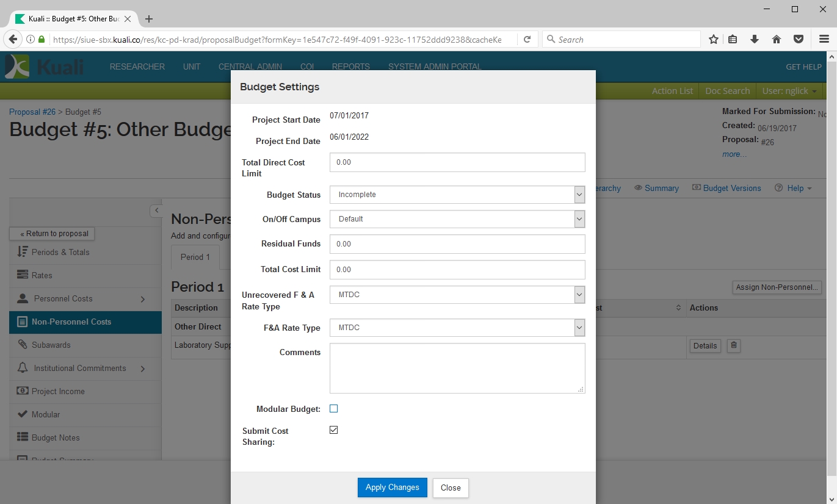Click the browser home icon

[777, 40]
